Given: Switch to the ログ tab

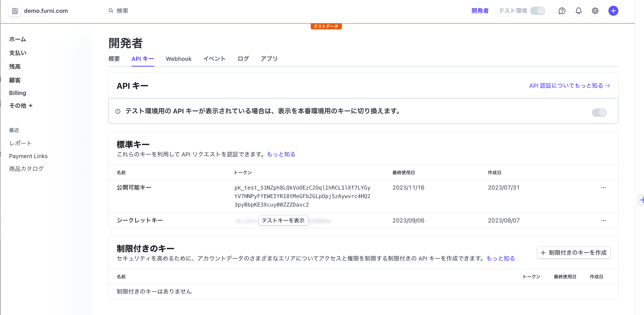Looking at the screenshot, I should click(x=243, y=59).
